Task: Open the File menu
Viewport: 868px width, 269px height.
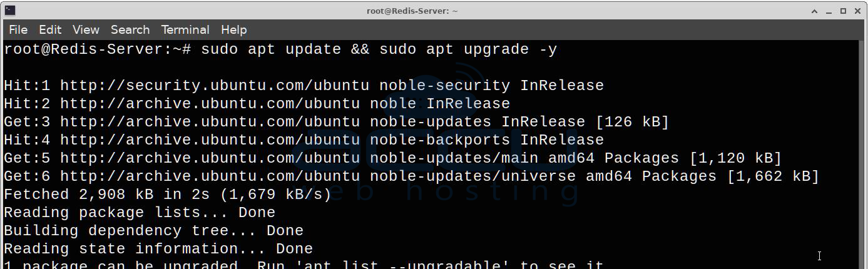Action: pyautogui.click(x=18, y=29)
